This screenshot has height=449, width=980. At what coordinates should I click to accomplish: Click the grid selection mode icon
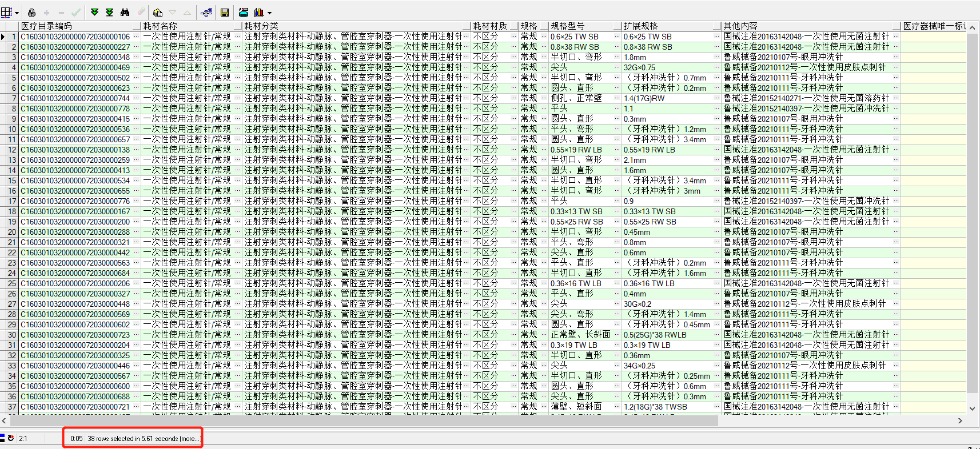7,13
